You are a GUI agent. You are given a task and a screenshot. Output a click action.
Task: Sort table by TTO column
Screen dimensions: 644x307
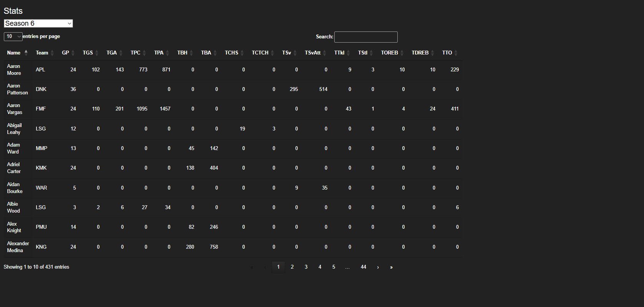point(450,53)
